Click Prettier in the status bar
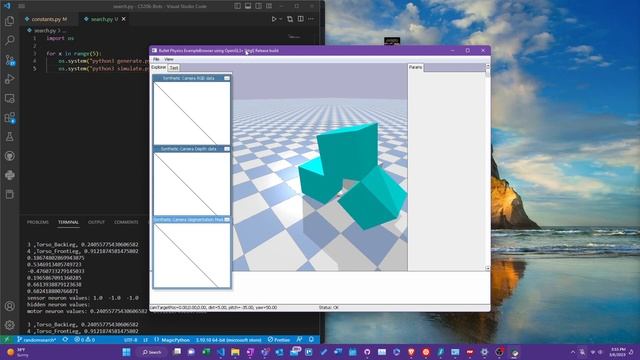The width and height of the screenshot is (640, 360). [x=279, y=340]
